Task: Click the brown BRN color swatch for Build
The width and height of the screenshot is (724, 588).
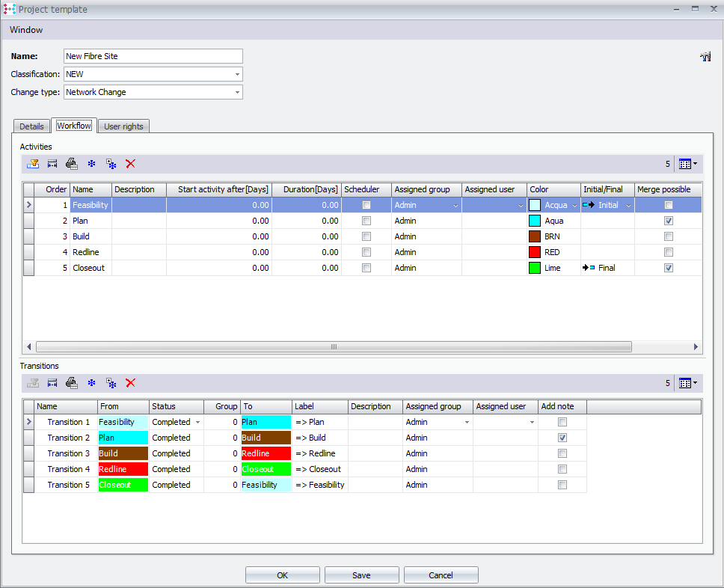Action: click(535, 236)
